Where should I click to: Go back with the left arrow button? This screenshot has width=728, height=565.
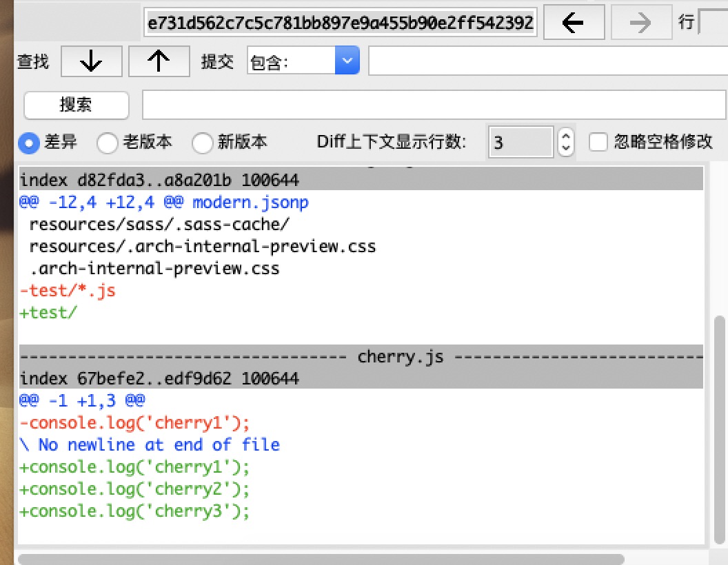[x=574, y=22]
